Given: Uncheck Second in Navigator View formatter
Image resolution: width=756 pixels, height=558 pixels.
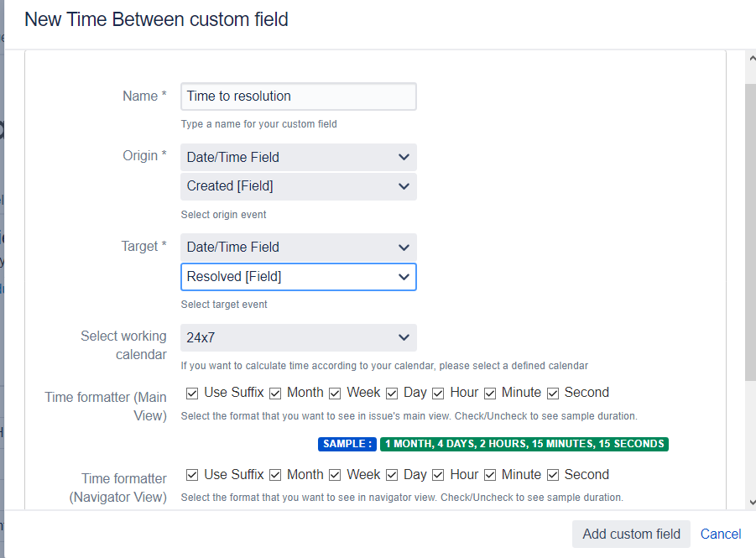Looking at the screenshot, I should click(553, 475).
